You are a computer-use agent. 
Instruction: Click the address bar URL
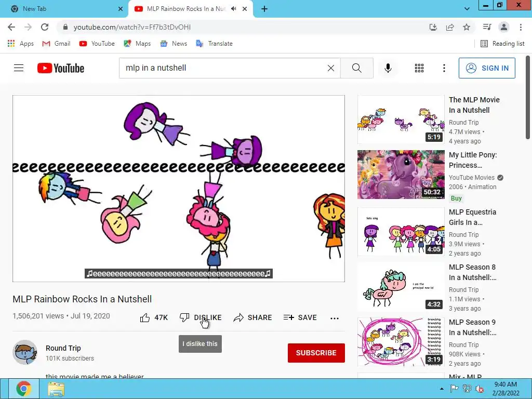132,27
